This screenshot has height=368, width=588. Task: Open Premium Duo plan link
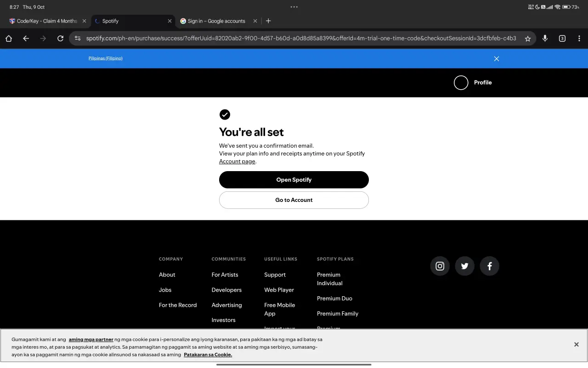pyautogui.click(x=334, y=299)
